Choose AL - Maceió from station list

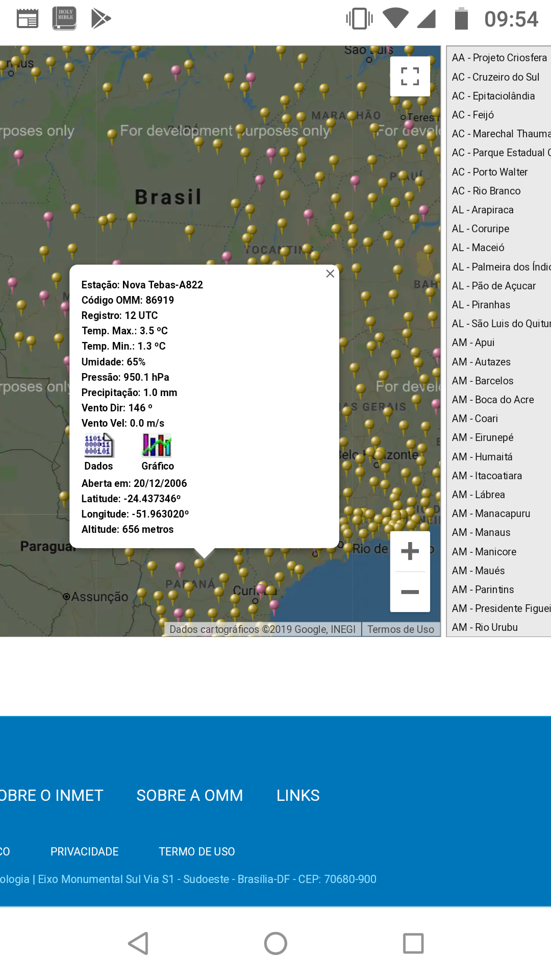click(x=478, y=248)
